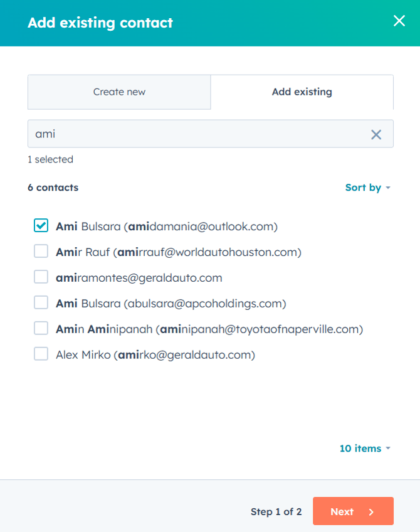Open the Sort by dropdown
Image resolution: width=420 pixels, height=532 pixels.
(x=367, y=188)
